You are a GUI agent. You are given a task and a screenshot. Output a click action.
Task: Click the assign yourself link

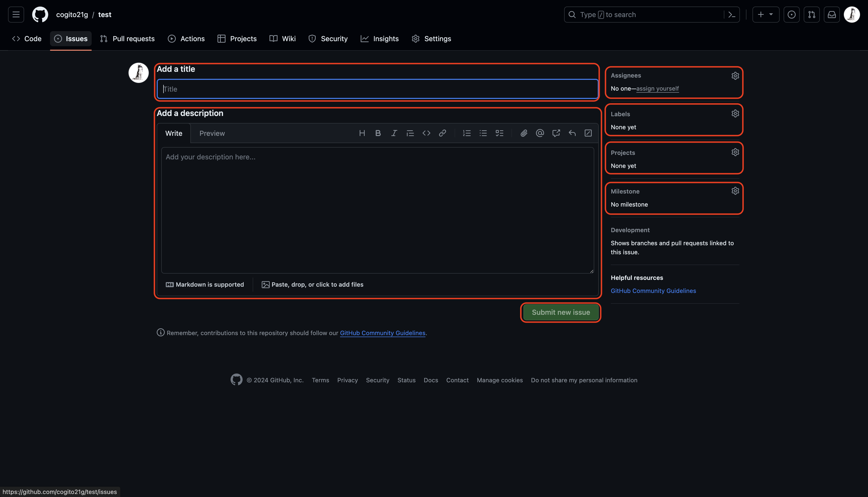[x=657, y=88]
